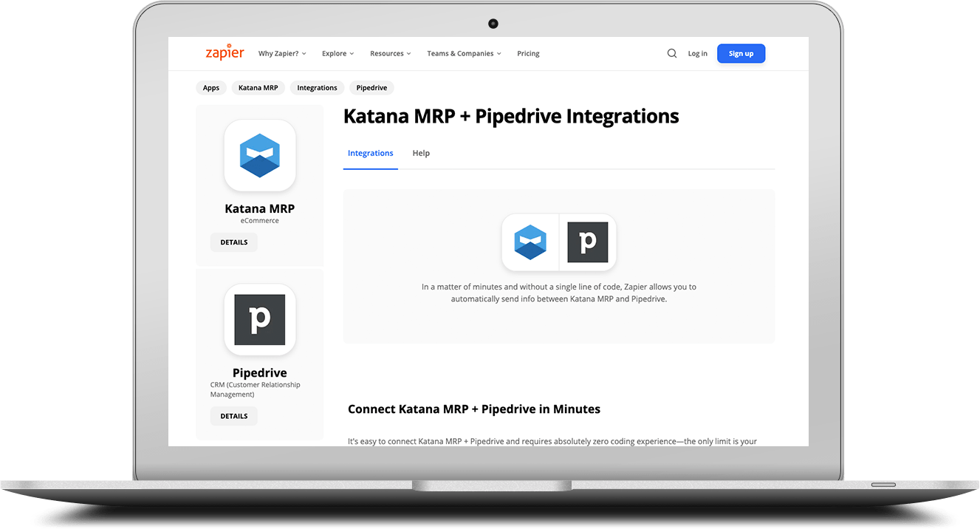Viewport: 980px width, 529px height.
Task: Click the CRM (Customer Relationship Management) label
Action: [256, 389]
